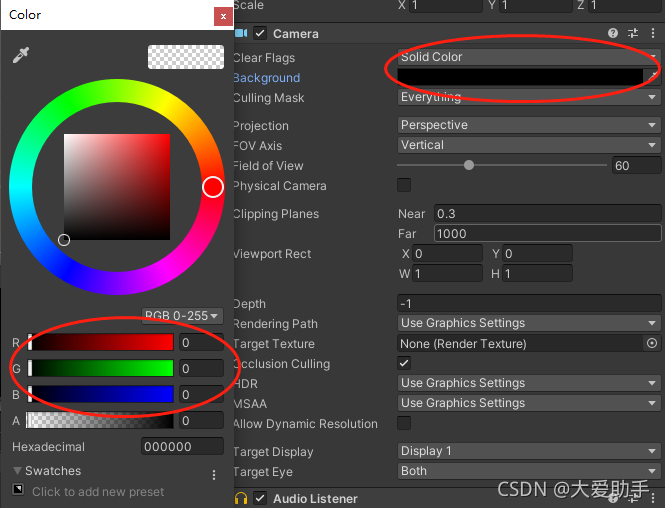Open the Rendering Path dropdown
Viewport: 665px width, 508px height.
(529, 323)
